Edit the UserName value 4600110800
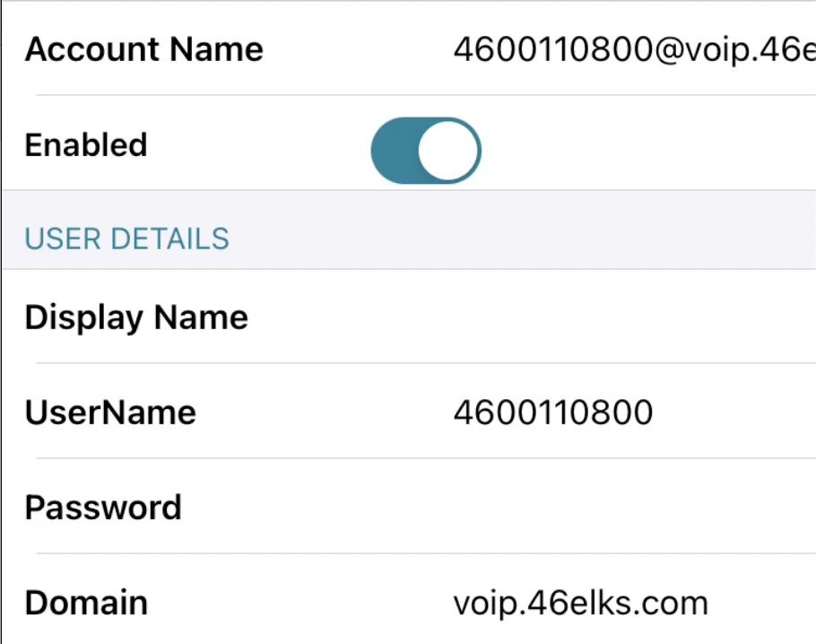The image size is (816, 644). [x=553, y=413]
